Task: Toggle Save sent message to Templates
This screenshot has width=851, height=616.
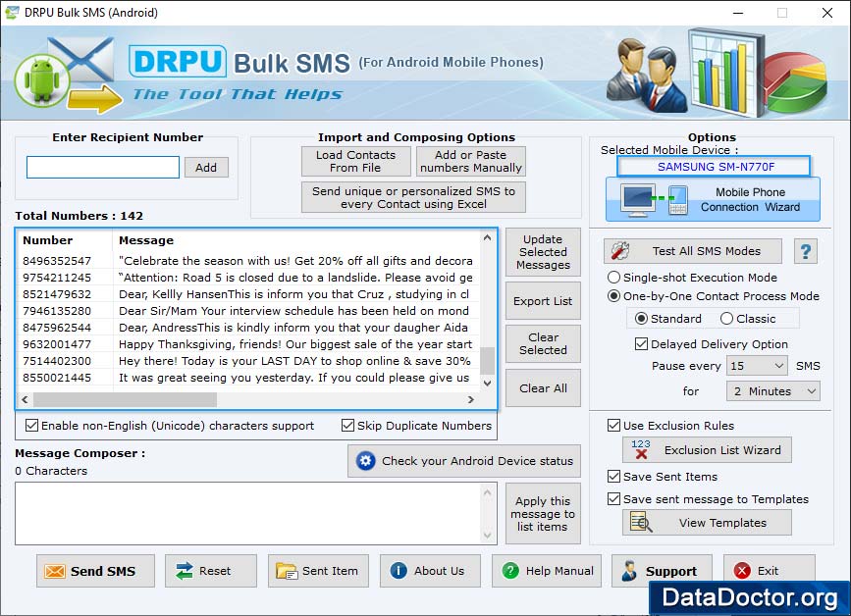Action: 613,498
